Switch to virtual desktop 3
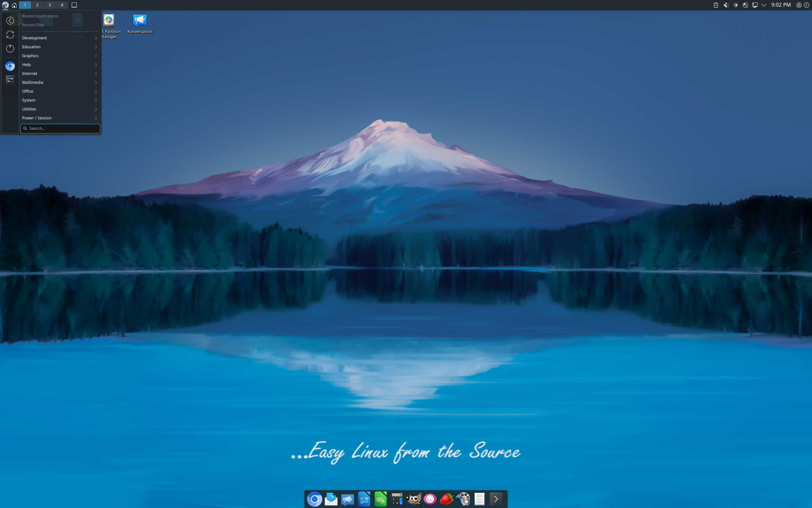 (x=50, y=5)
